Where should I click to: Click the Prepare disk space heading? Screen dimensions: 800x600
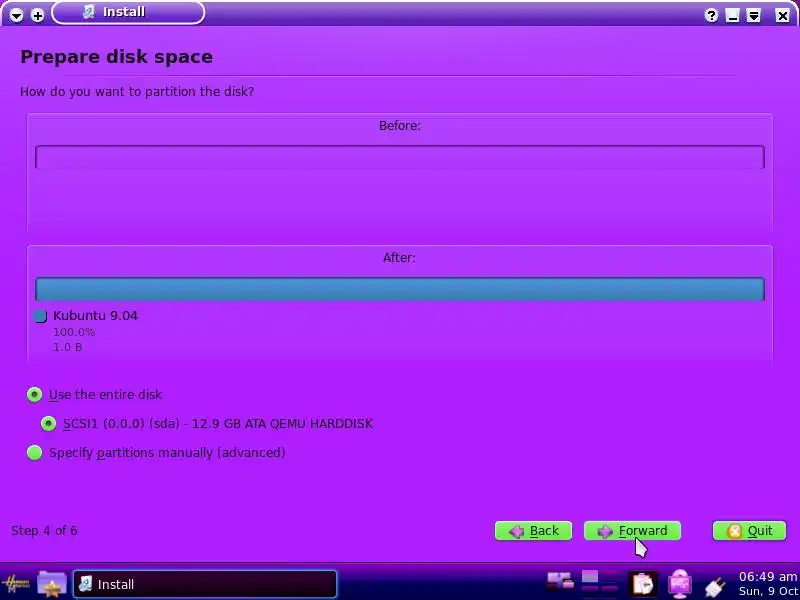[116, 57]
